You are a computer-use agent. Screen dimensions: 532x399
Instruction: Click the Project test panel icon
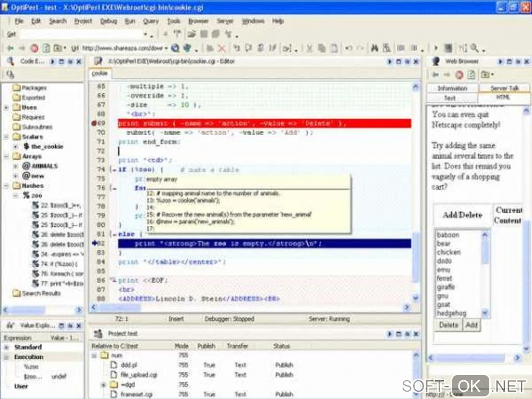tap(98, 333)
